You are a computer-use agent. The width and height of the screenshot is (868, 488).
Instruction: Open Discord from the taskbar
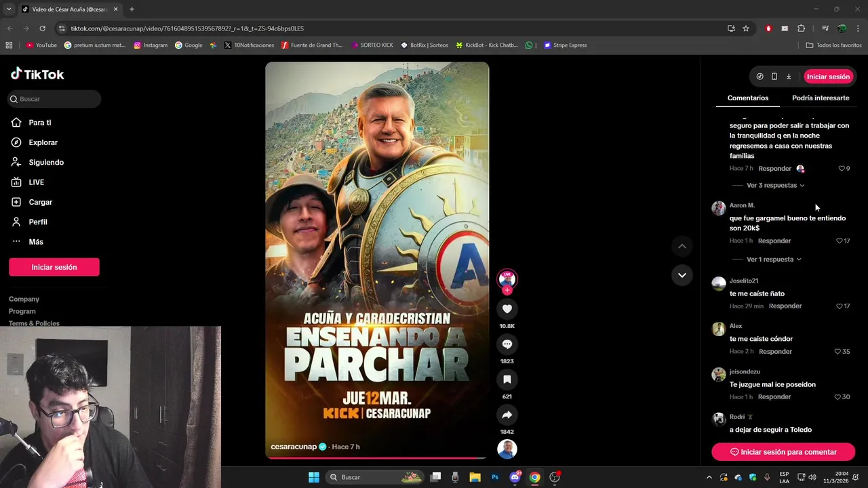515,477
